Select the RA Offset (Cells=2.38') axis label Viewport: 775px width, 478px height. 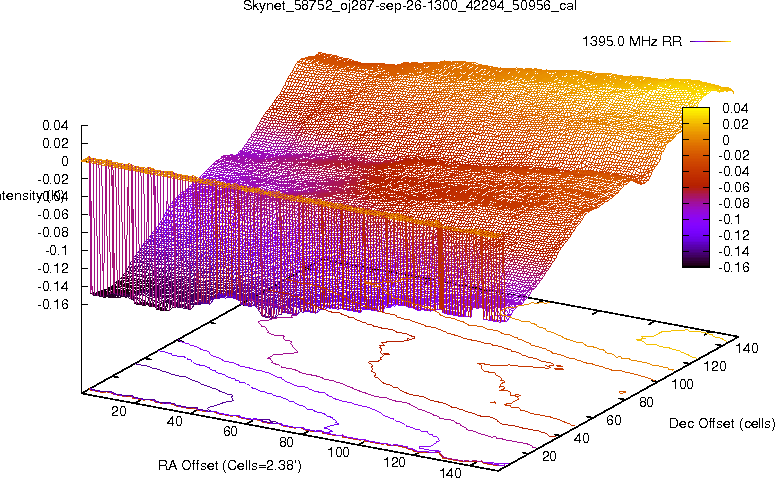pos(230,465)
